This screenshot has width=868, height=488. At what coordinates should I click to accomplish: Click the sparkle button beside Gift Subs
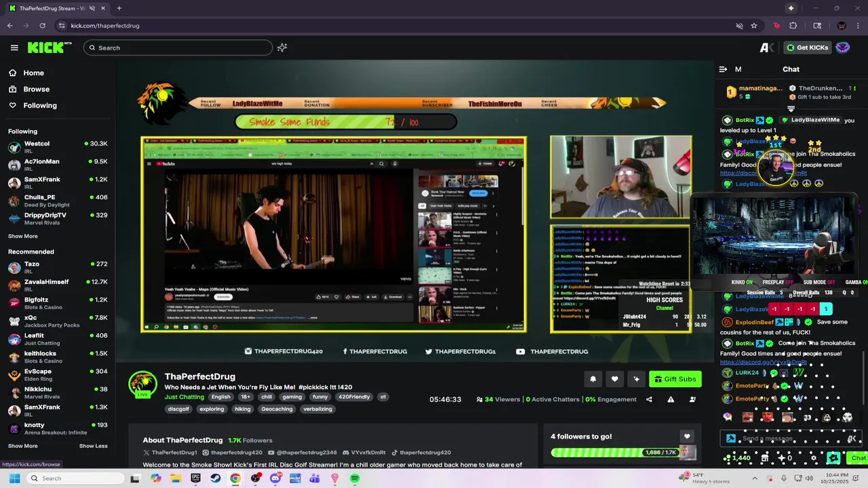click(636, 379)
